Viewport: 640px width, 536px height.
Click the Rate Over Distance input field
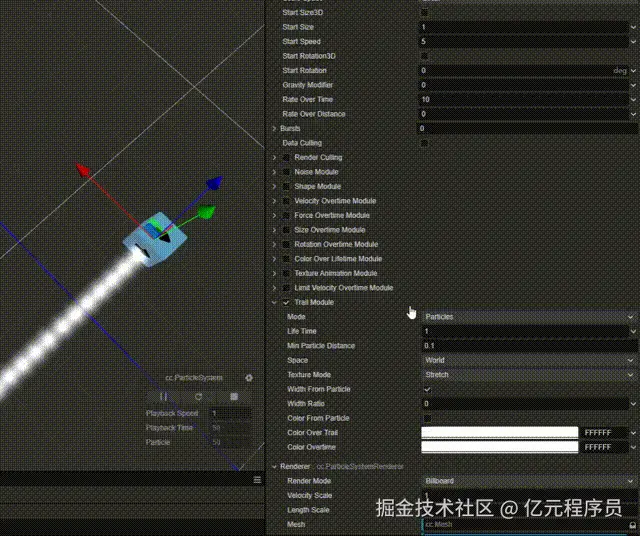pyautogui.click(x=524, y=114)
